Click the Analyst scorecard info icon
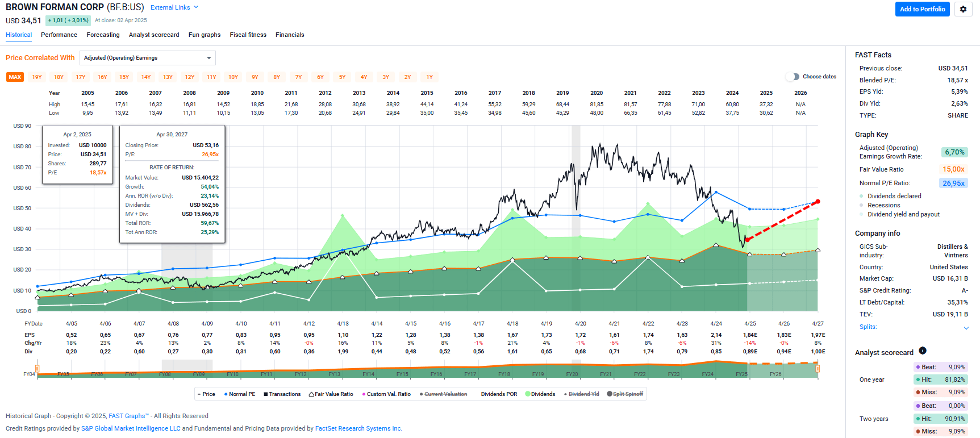The height and width of the screenshot is (438, 980). point(923,351)
